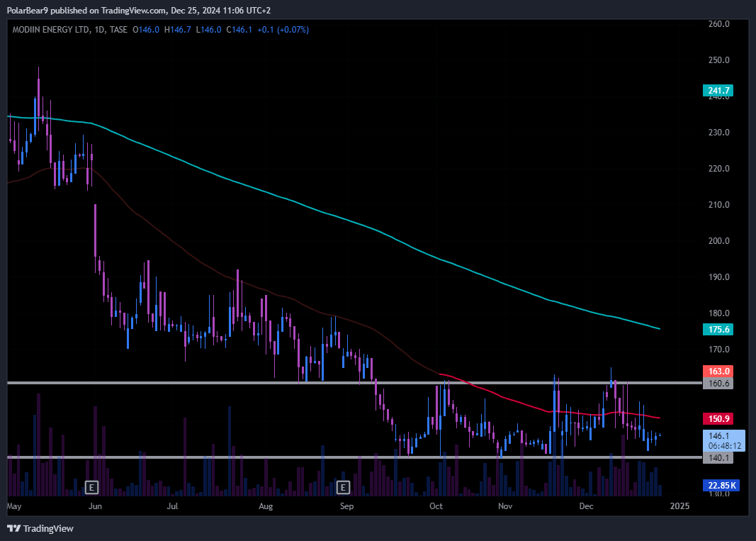Click the 2025 label on time axis
The width and height of the screenshot is (756, 541).
679,506
